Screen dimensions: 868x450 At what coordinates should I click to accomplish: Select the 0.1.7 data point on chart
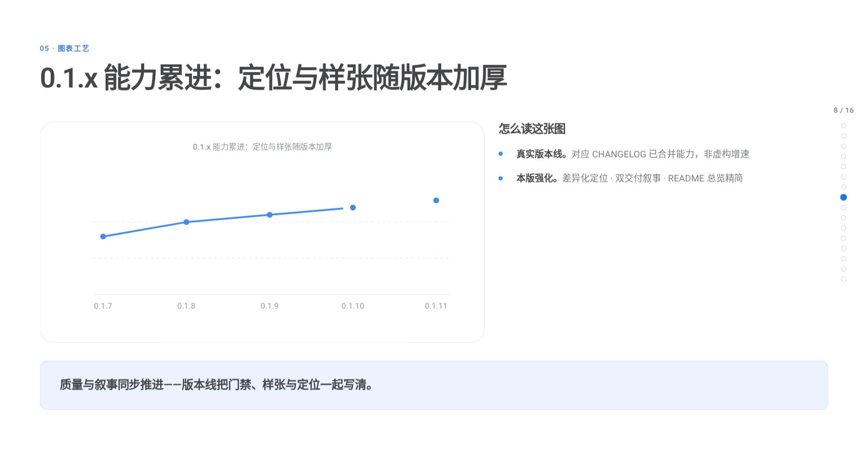pyautogui.click(x=103, y=237)
